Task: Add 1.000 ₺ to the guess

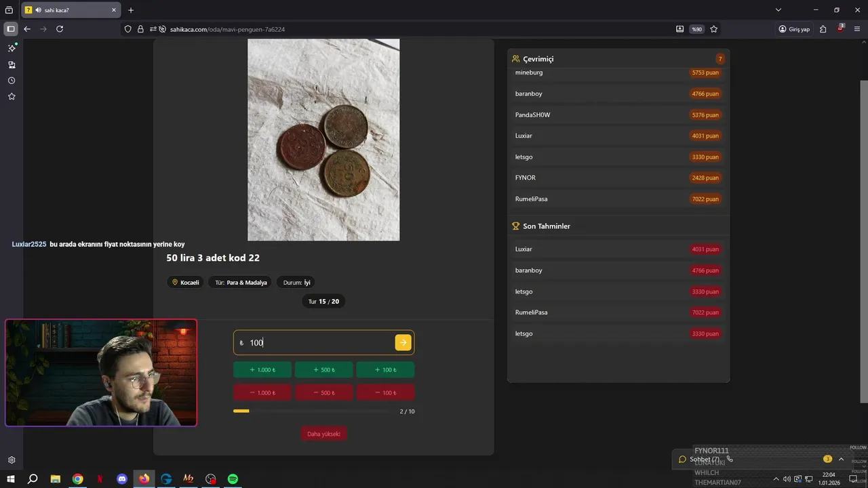Action: pos(262,370)
